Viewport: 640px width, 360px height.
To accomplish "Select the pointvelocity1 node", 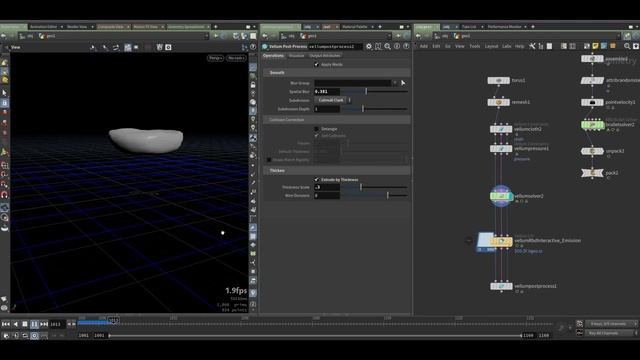I will click(x=592, y=102).
